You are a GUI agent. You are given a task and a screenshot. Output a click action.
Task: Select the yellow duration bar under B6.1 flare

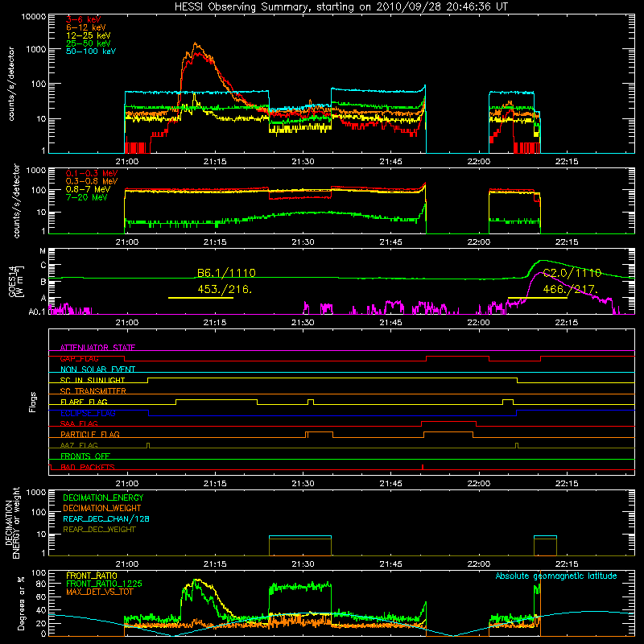click(200, 297)
